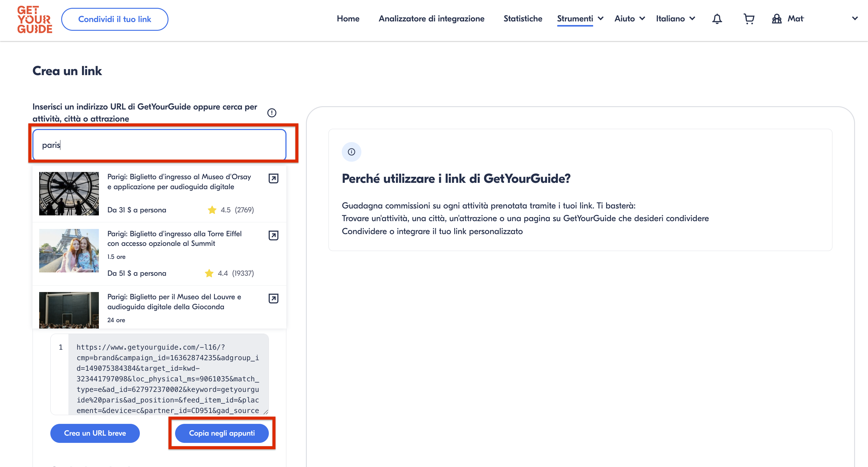This screenshot has width=868, height=467.
Task: Click the search field containing paris
Action: point(159,145)
